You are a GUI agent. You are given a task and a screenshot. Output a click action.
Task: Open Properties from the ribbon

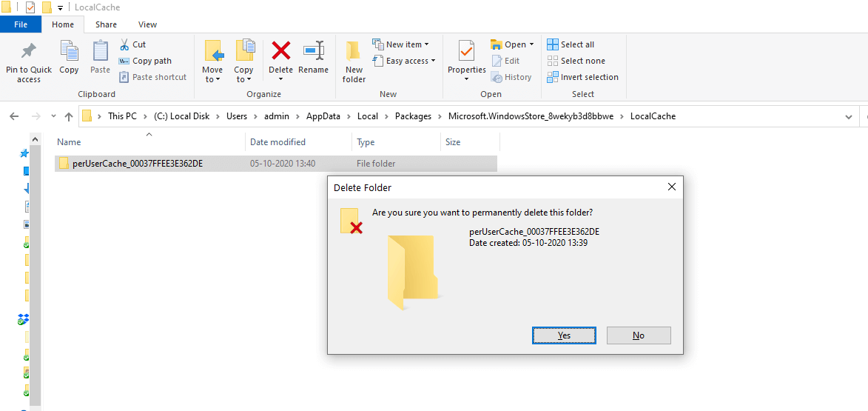(466, 58)
